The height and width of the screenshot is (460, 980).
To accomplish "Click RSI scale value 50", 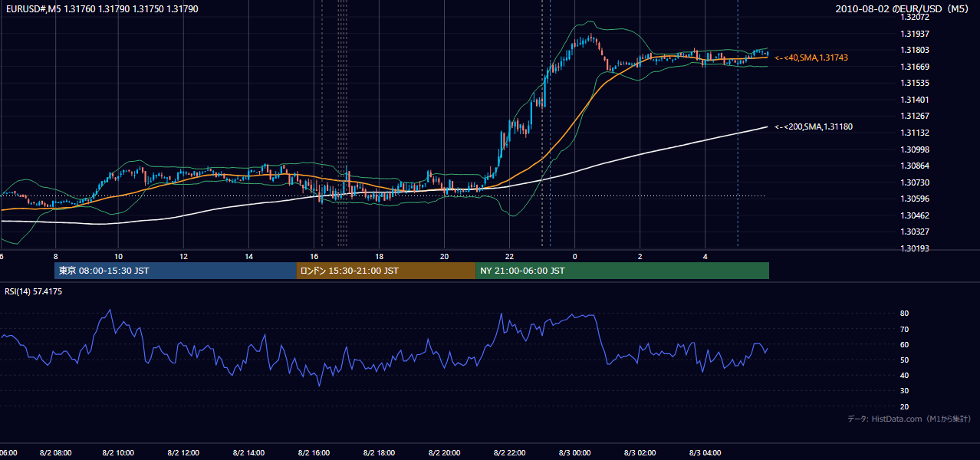I will coord(905,360).
